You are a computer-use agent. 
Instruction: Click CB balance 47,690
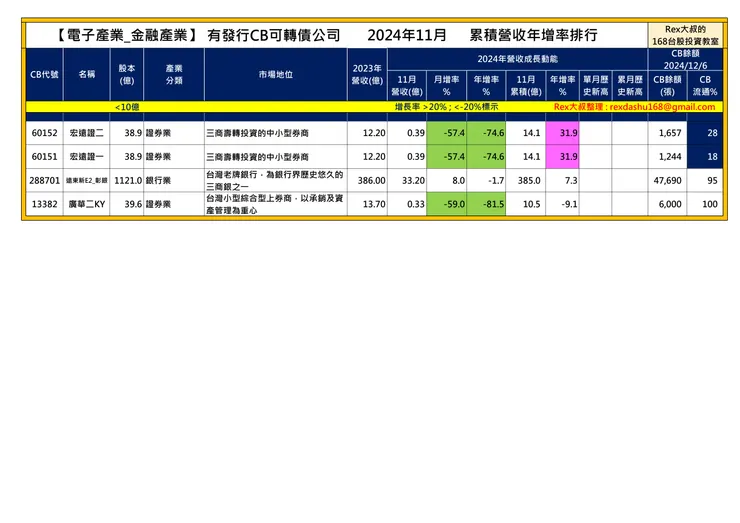pyautogui.click(x=667, y=180)
